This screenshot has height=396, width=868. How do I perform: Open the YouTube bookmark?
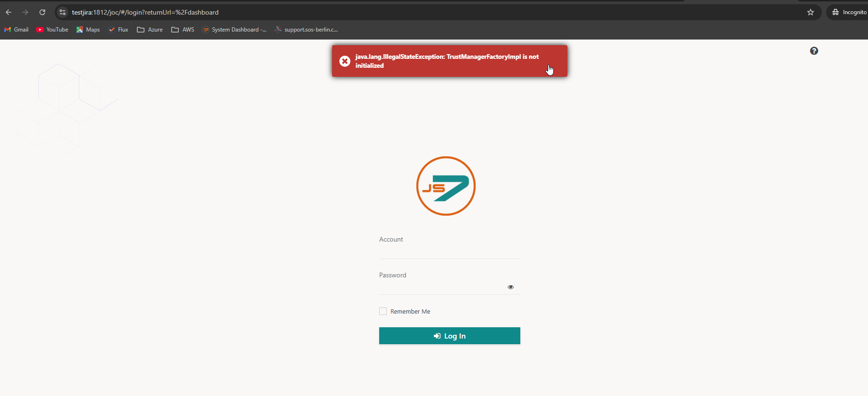pyautogui.click(x=52, y=30)
